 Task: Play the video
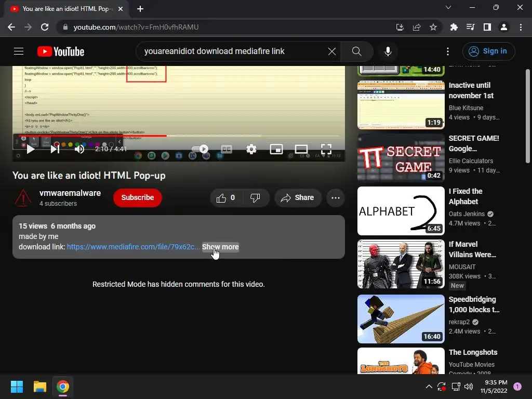pos(31,149)
